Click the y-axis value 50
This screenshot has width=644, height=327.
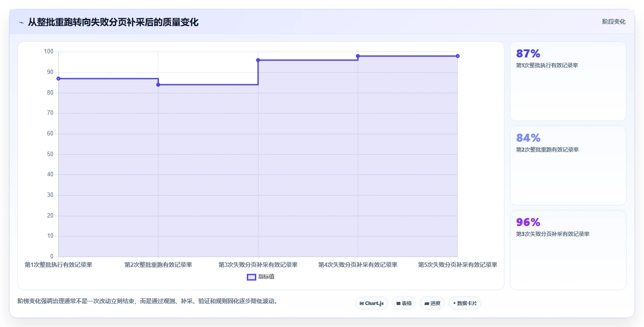coord(50,154)
